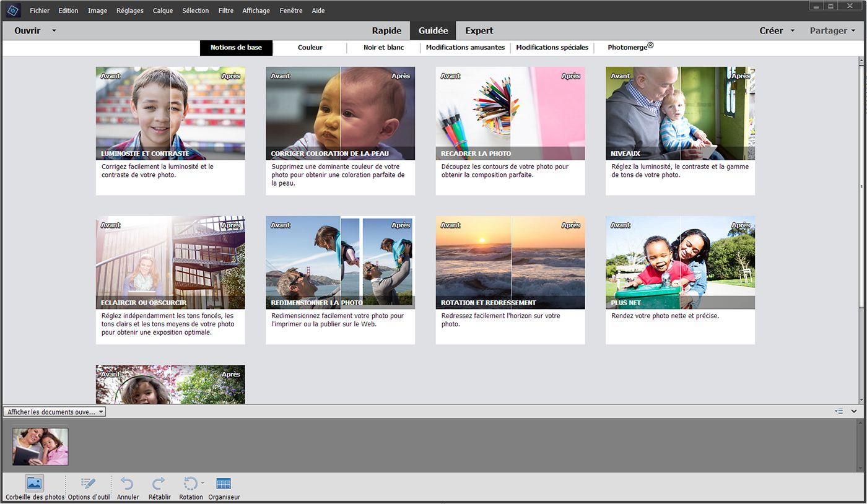This screenshot has width=867, height=504.
Task: Click 'Redressez facilement l'horizon' description
Action: [x=500, y=319]
